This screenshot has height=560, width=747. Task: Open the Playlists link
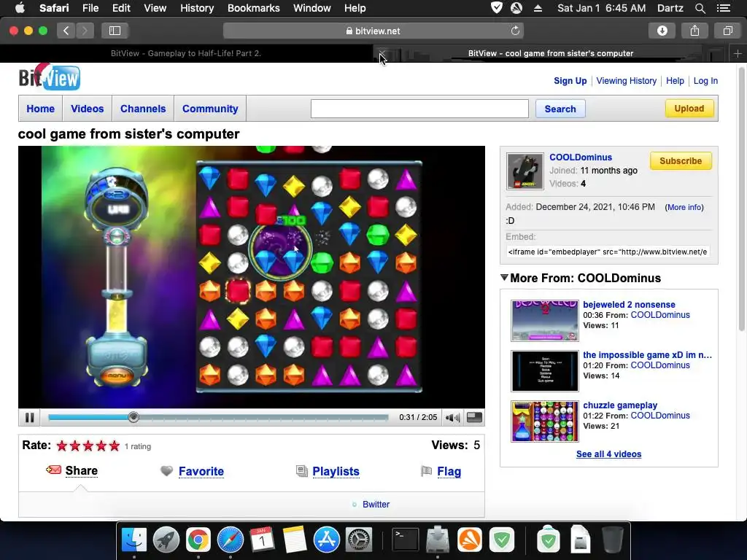[x=336, y=471]
